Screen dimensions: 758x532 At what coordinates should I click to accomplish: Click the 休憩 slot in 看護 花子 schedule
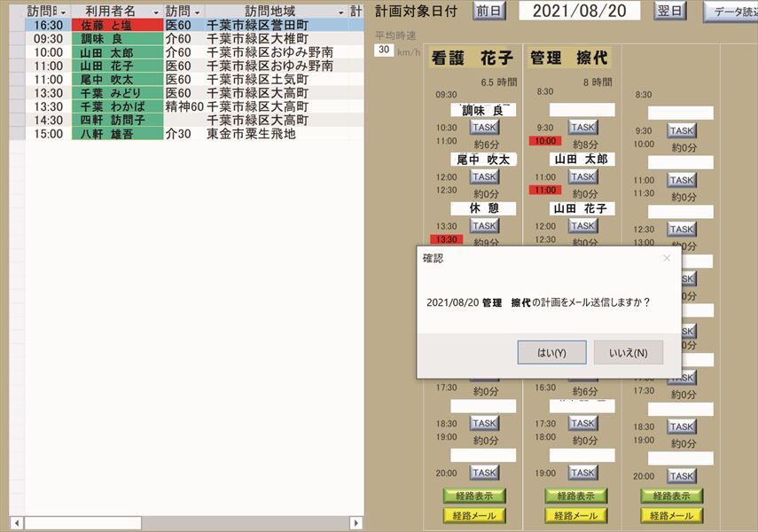click(483, 208)
